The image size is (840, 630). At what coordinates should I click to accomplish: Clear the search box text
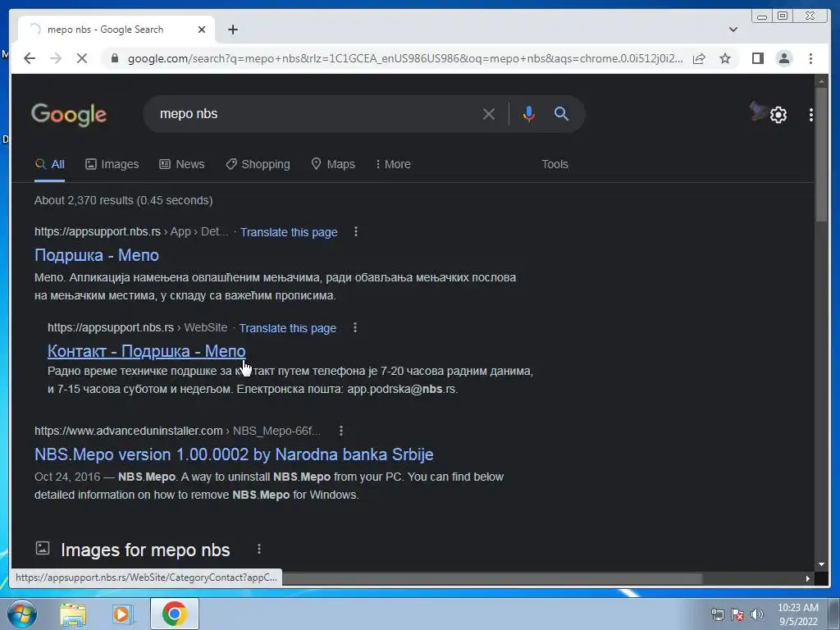(x=489, y=114)
